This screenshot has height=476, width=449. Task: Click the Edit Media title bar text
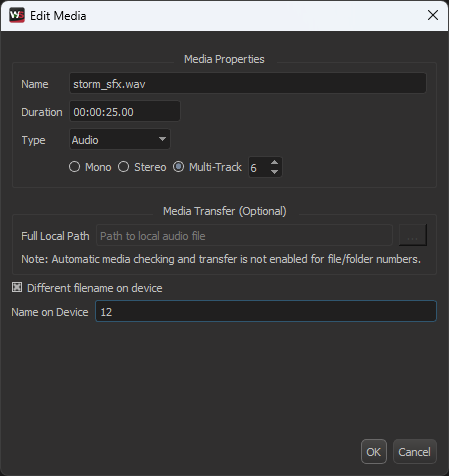(58, 16)
